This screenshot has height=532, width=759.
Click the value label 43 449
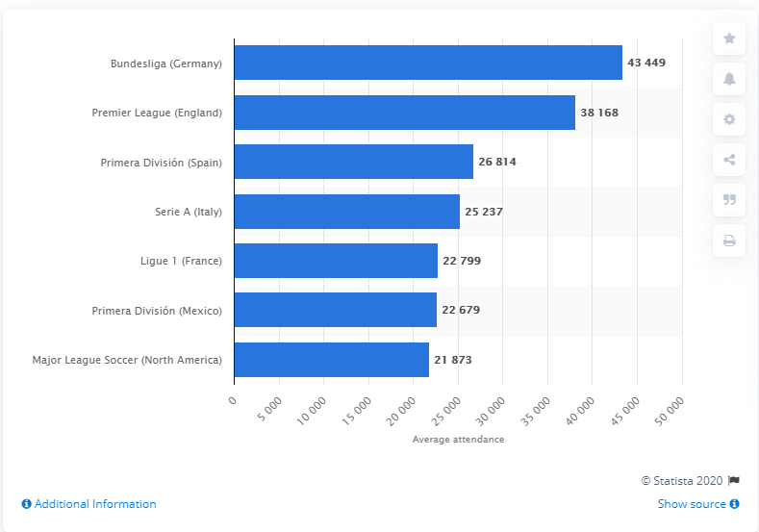[x=646, y=63]
